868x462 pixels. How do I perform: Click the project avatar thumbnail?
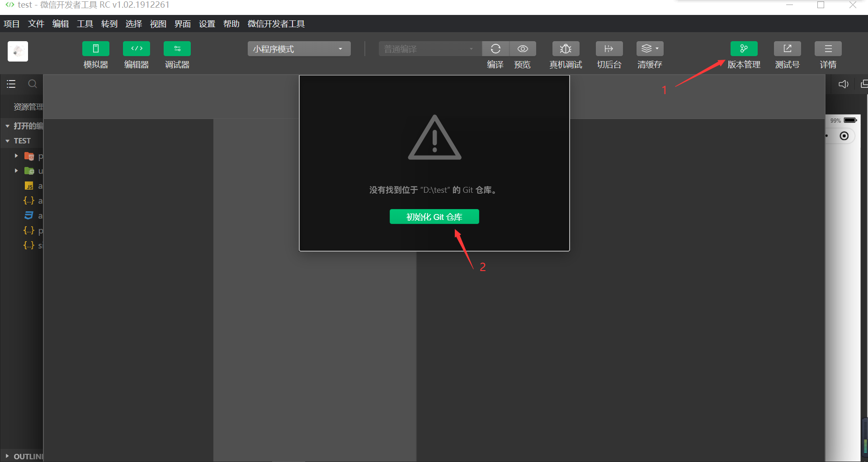coord(18,51)
